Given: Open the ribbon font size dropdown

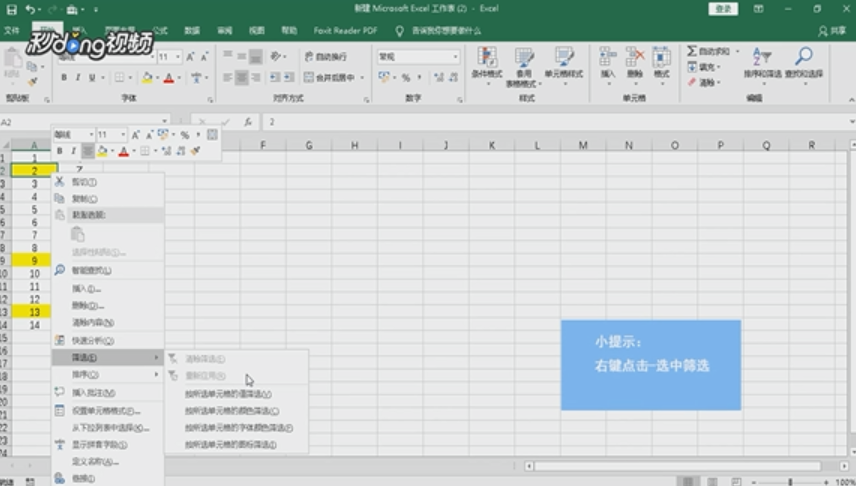Looking at the screenshot, I should [x=178, y=57].
